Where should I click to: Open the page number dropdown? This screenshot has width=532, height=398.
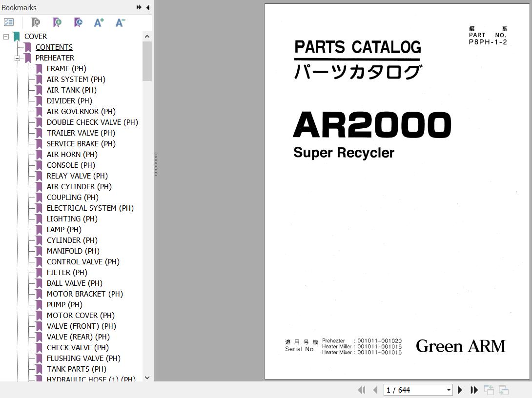coord(449,390)
